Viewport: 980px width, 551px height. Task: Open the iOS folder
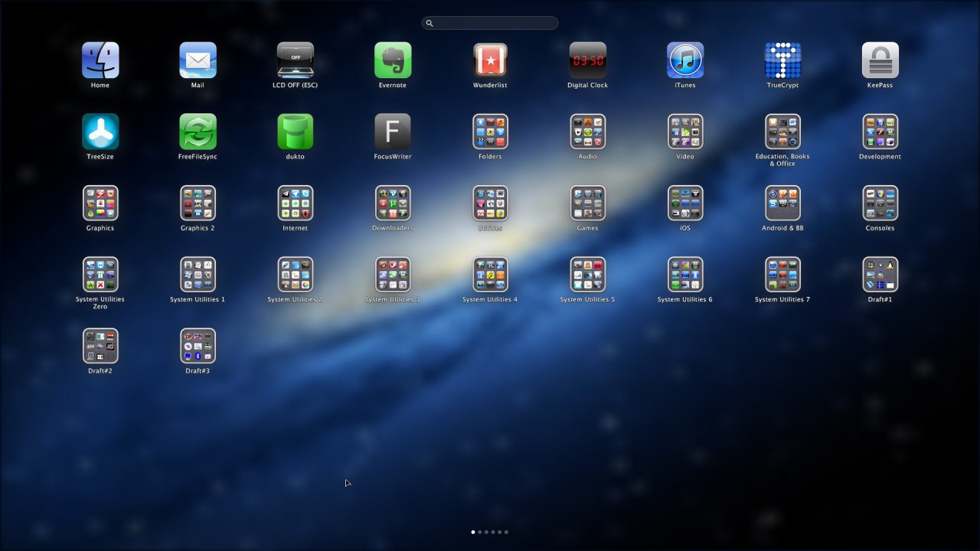[685, 203]
